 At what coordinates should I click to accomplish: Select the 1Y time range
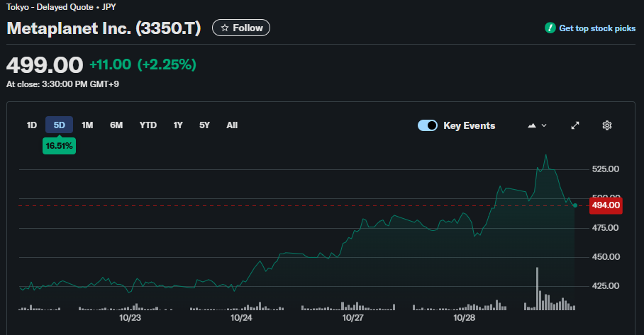(178, 125)
